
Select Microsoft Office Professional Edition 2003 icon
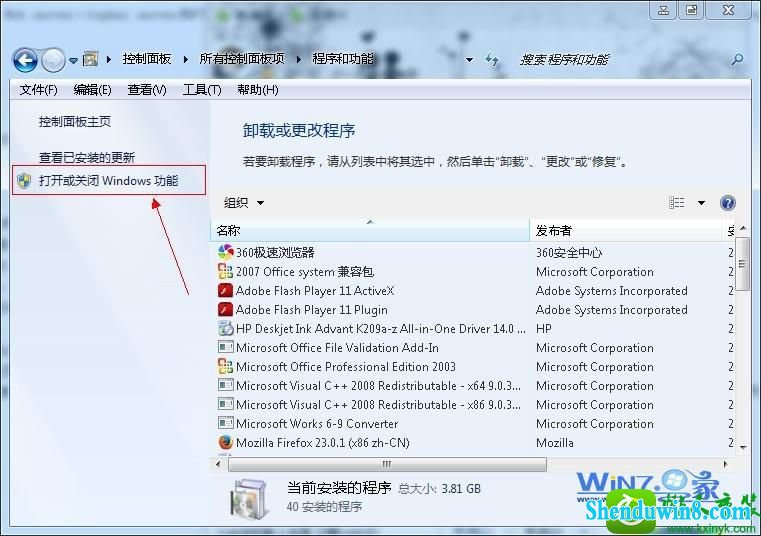pyautogui.click(x=225, y=366)
